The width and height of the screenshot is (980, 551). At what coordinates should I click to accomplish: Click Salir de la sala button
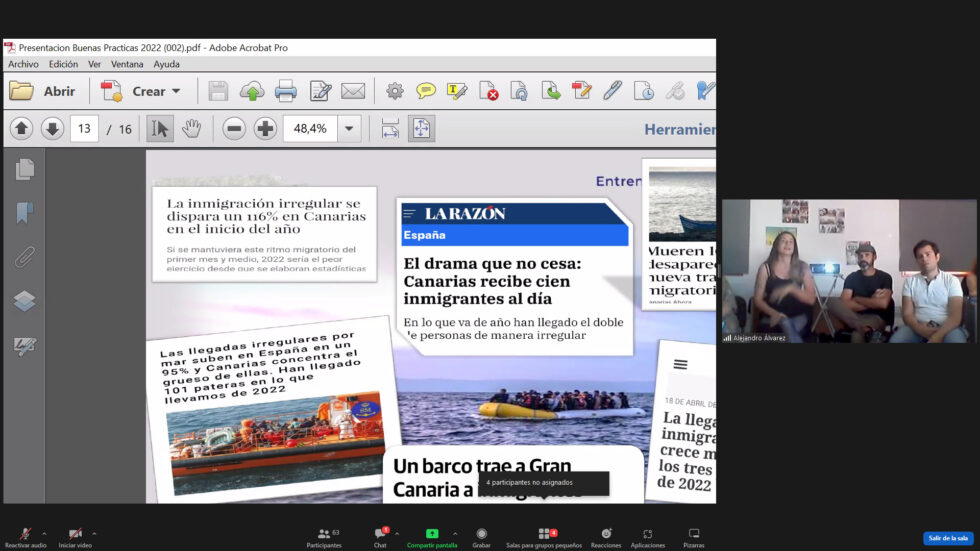947,538
